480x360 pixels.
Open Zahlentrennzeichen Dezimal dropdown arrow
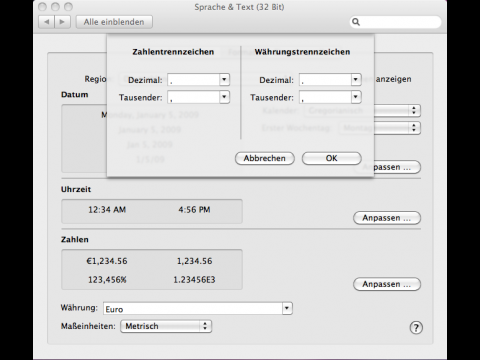click(x=224, y=80)
